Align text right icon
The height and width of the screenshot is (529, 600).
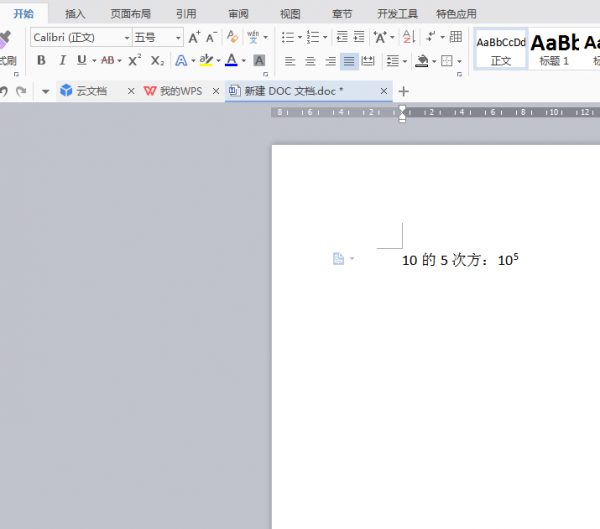[331, 61]
